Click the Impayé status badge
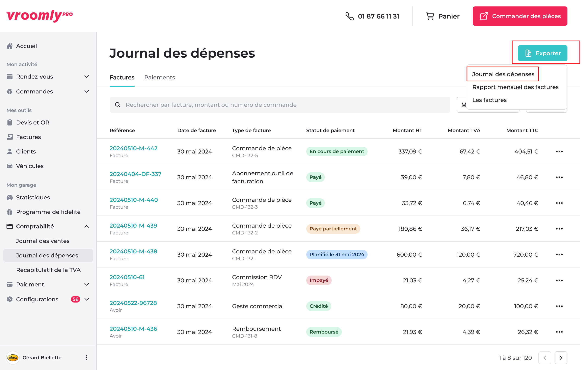The image size is (588, 370). 319,280
